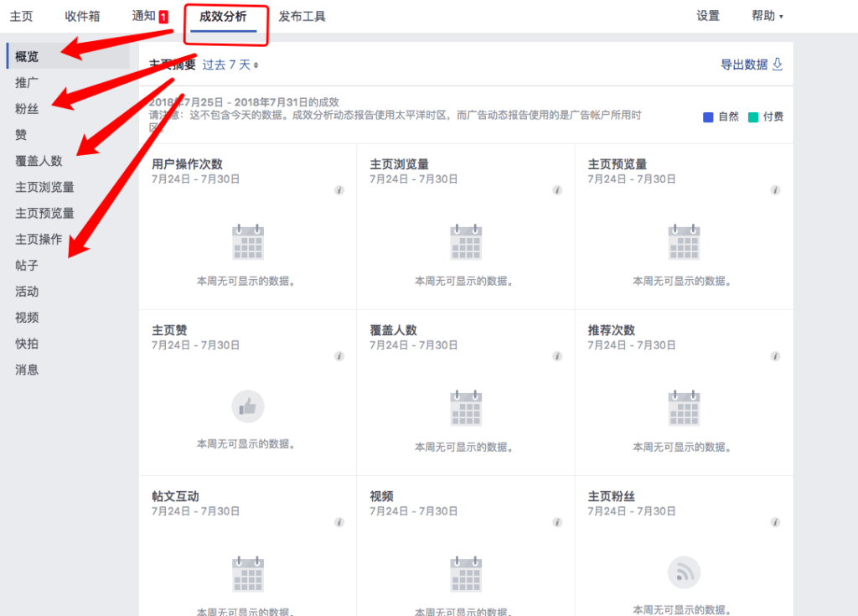Switch to the 发布工具 tab

tap(302, 16)
